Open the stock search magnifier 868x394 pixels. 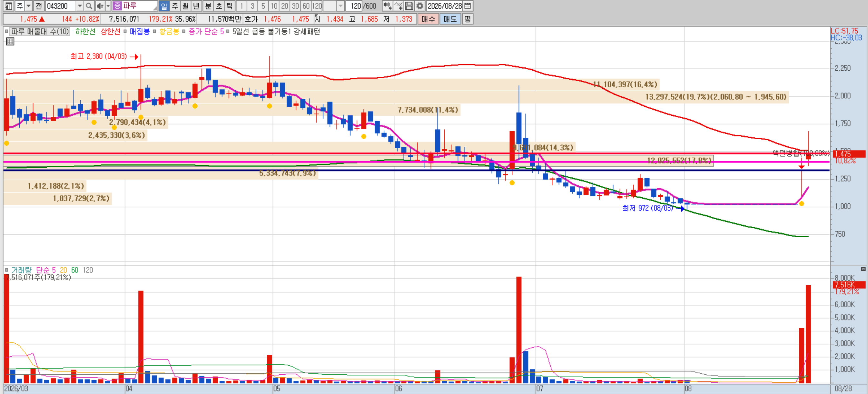click(89, 6)
